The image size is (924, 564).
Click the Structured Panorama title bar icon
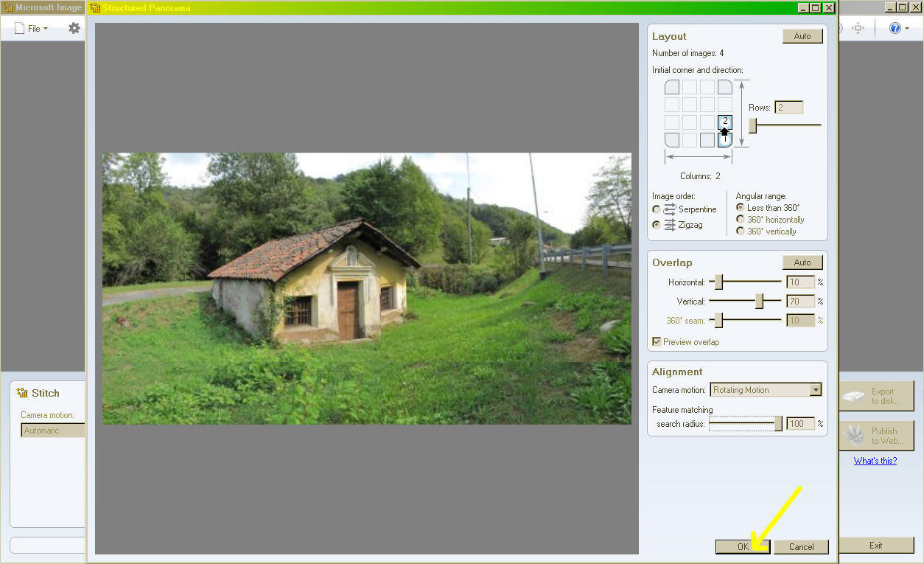point(94,7)
